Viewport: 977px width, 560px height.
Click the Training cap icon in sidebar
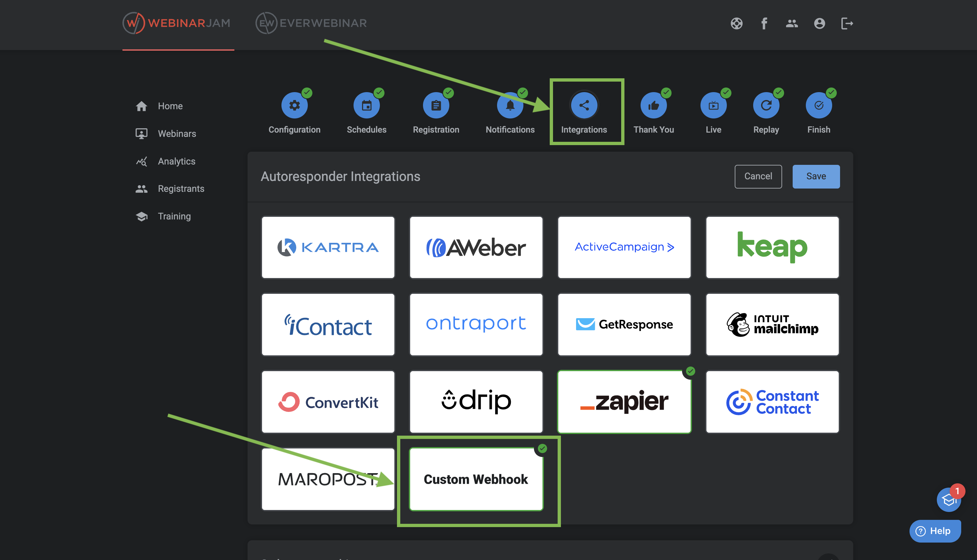click(141, 216)
